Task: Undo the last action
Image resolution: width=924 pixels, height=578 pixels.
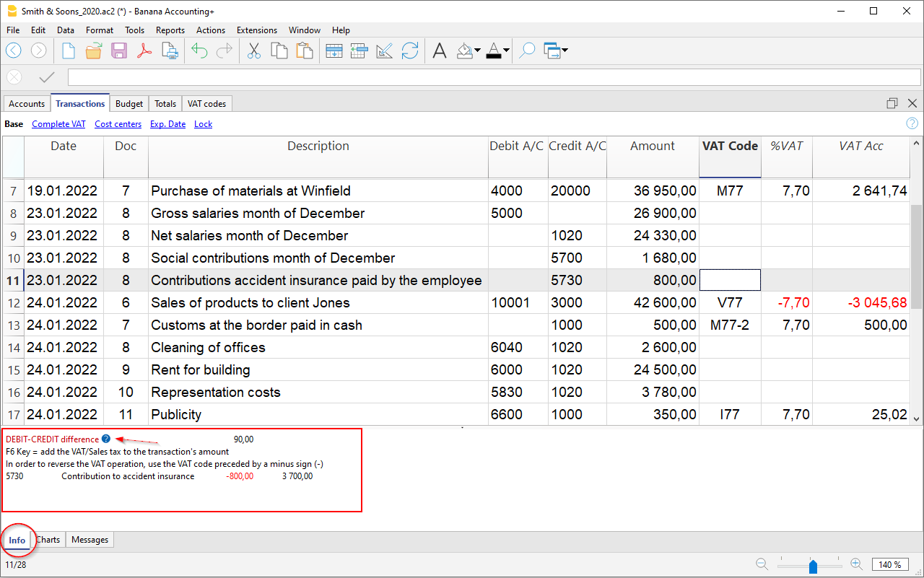Action: (x=199, y=51)
